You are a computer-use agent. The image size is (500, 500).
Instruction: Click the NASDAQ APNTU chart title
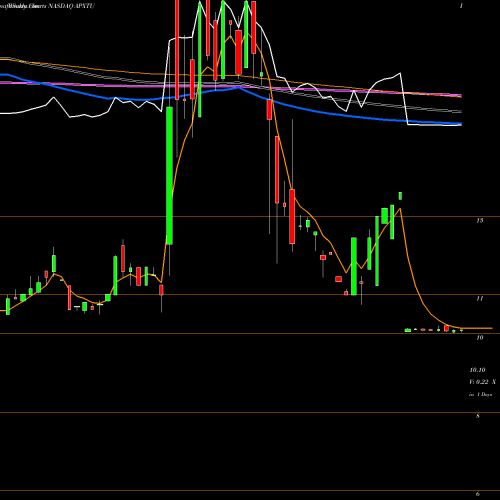[71, 6]
